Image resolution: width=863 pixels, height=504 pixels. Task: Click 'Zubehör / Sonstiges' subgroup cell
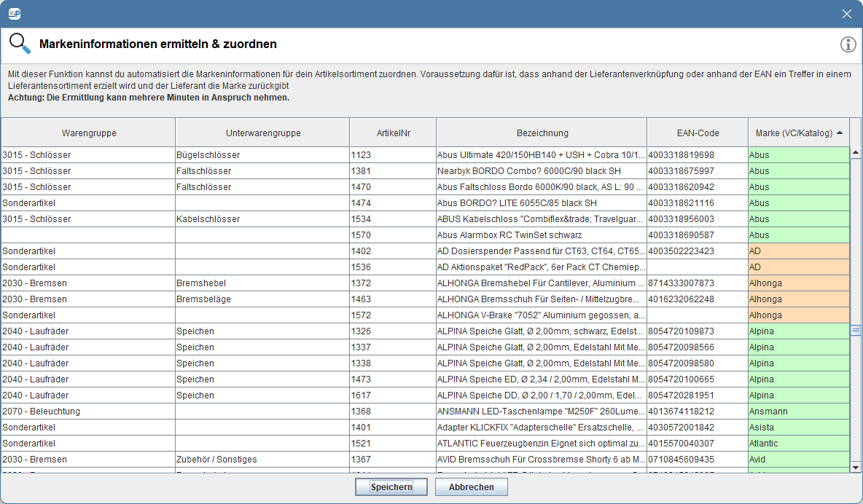pyautogui.click(x=262, y=459)
